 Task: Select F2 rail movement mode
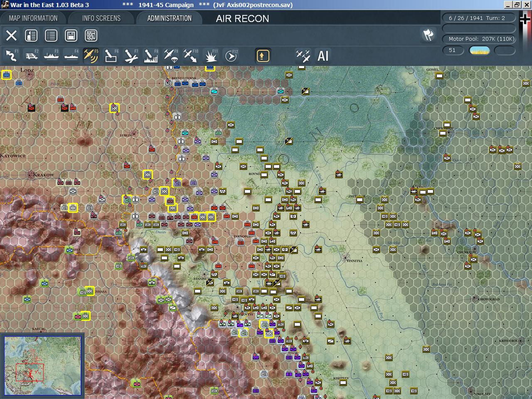[x=31, y=56]
